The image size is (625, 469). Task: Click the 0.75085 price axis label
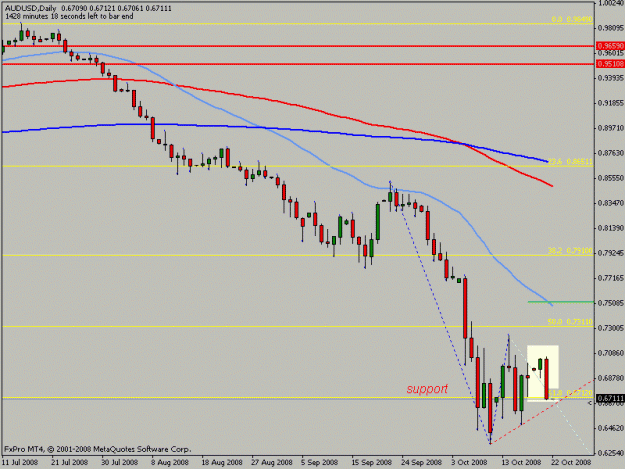pos(611,303)
